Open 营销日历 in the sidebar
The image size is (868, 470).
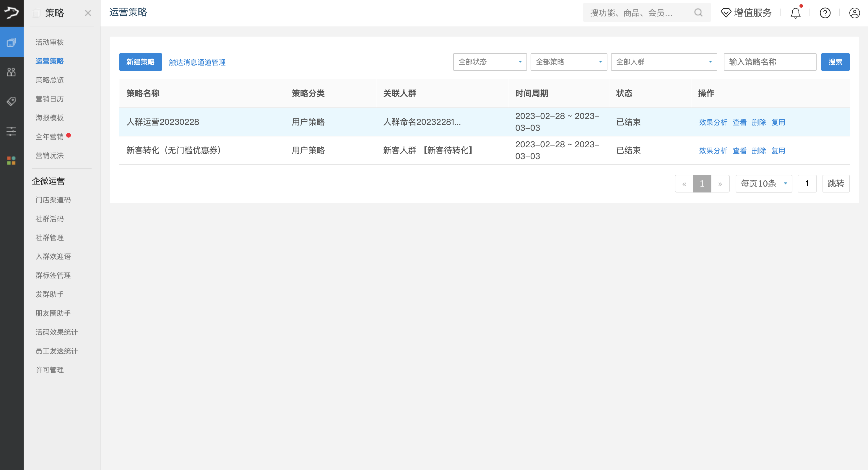click(x=50, y=99)
